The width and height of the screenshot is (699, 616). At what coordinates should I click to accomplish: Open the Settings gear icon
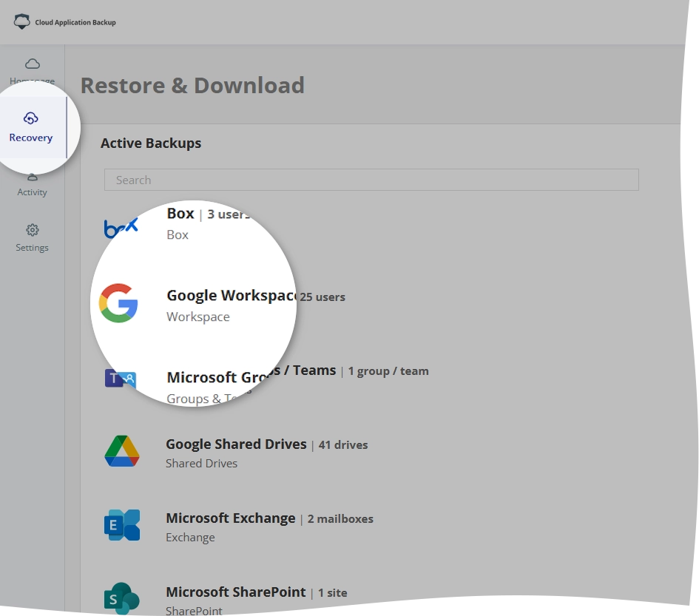(x=32, y=230)
